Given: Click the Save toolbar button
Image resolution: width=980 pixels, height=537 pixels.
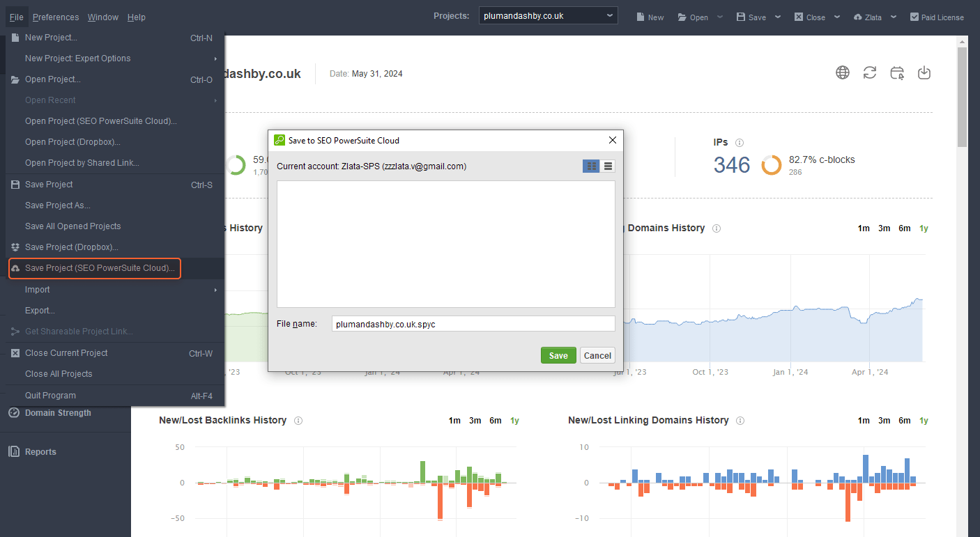Looking at the screenshot, I should [751, 17].
